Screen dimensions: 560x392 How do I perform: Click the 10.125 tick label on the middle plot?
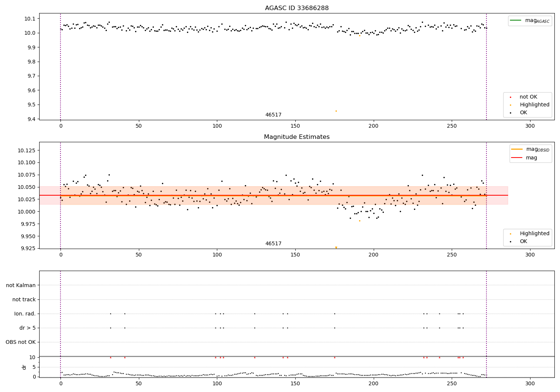pyautogui.click(x=28, y=150)
